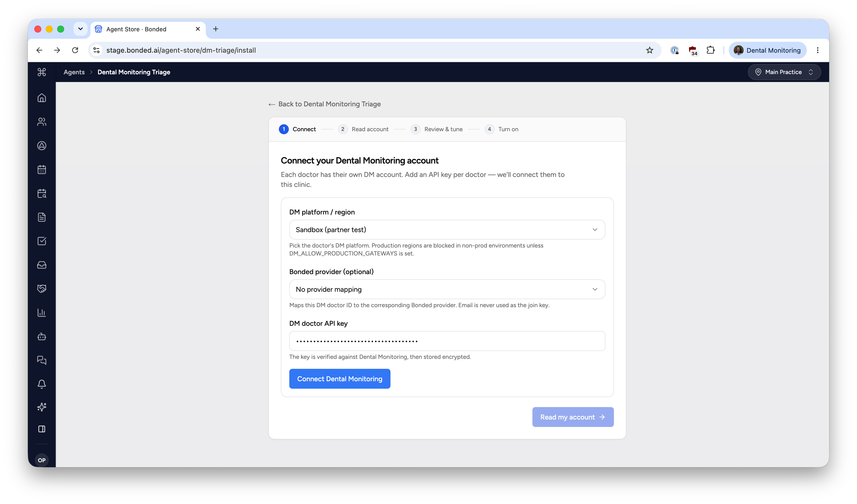
Task: Open the handshake sidebar icon
Action: [x=42, y=289]
